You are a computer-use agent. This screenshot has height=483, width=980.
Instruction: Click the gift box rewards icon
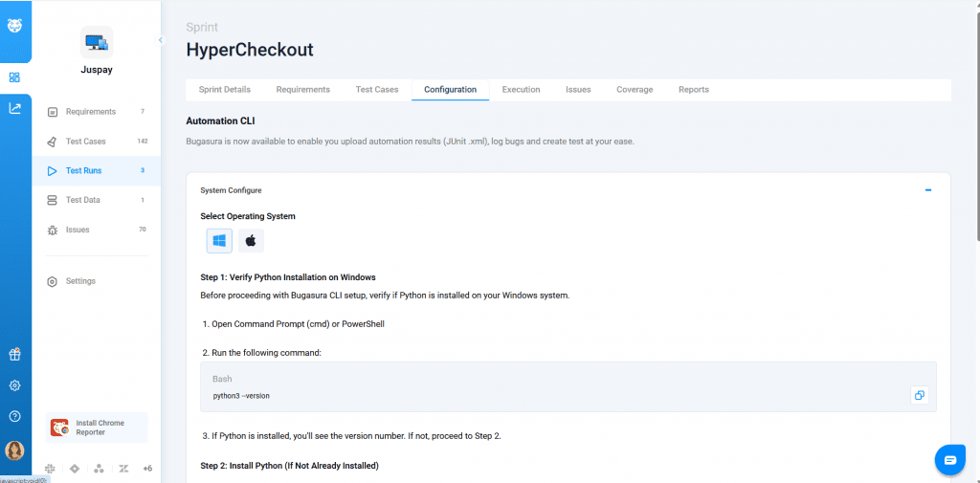point(14,354)
